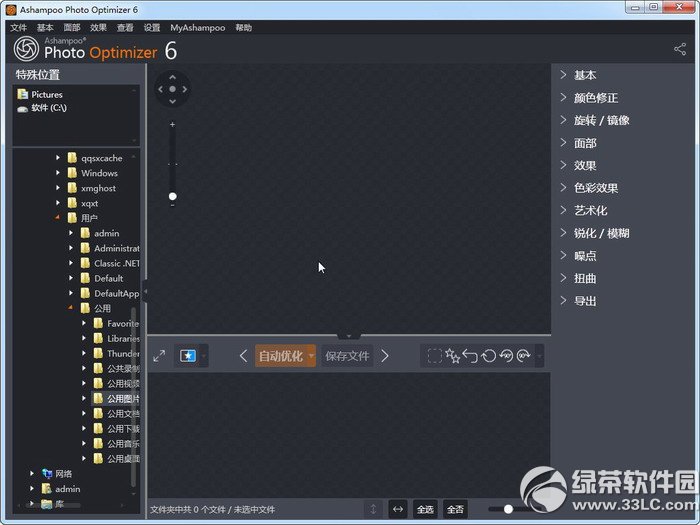Click the vertical zoom slider handle
The width and height of the screenshot is (700, 525).
(172, 196)
